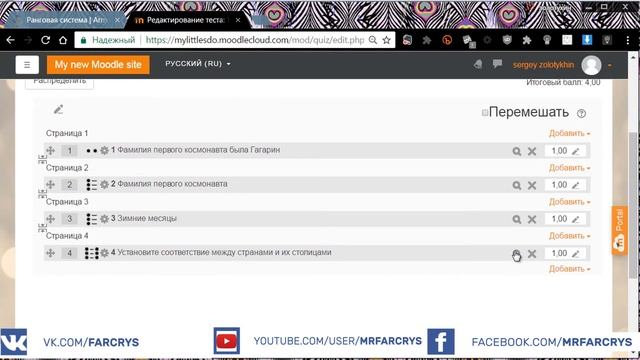The width and height of the screenshot is (640, 360).
Task: Open messages chat icon
Action: pyautogui.click(x=497, y=64)
